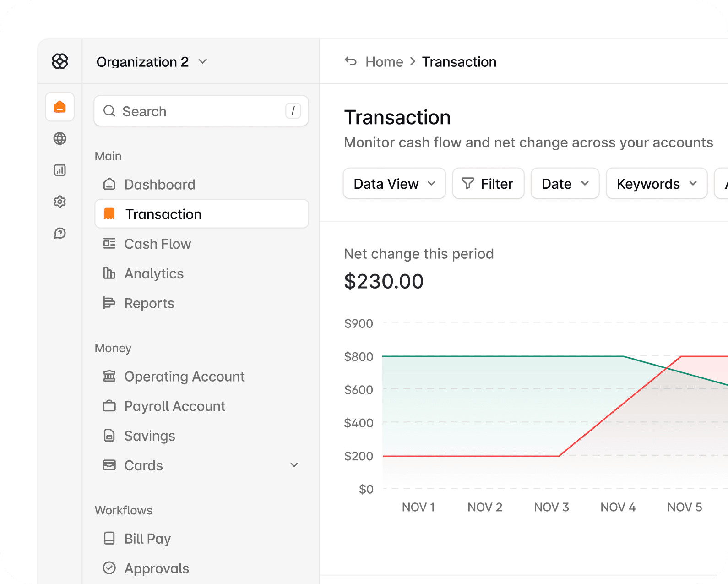This screenshot has height=584, width=728.
Task: Click the sidebar Search field
Action: (x=201, y=111)
